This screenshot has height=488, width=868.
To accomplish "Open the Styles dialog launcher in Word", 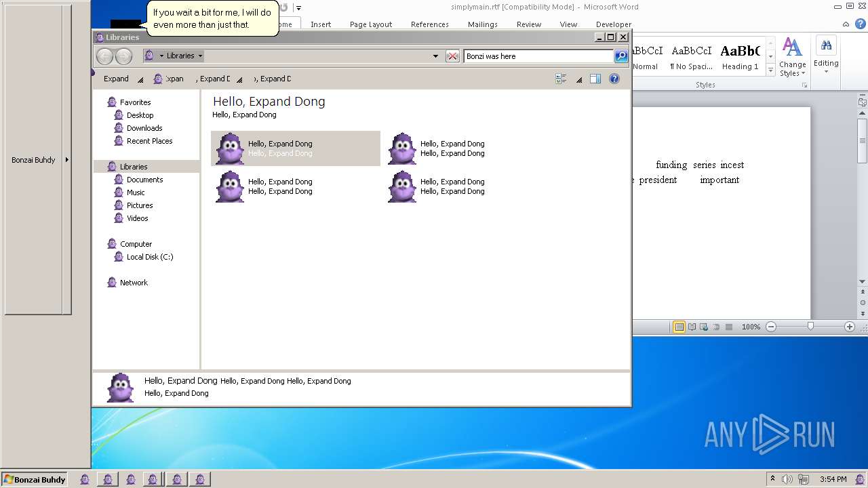I will pyautogui.click(x=805, y=85).
